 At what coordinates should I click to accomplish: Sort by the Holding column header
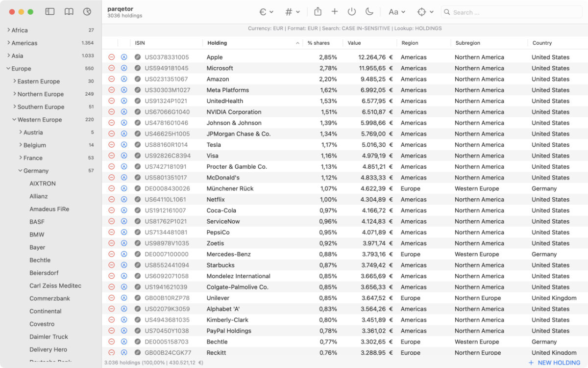tap(217, 43)
